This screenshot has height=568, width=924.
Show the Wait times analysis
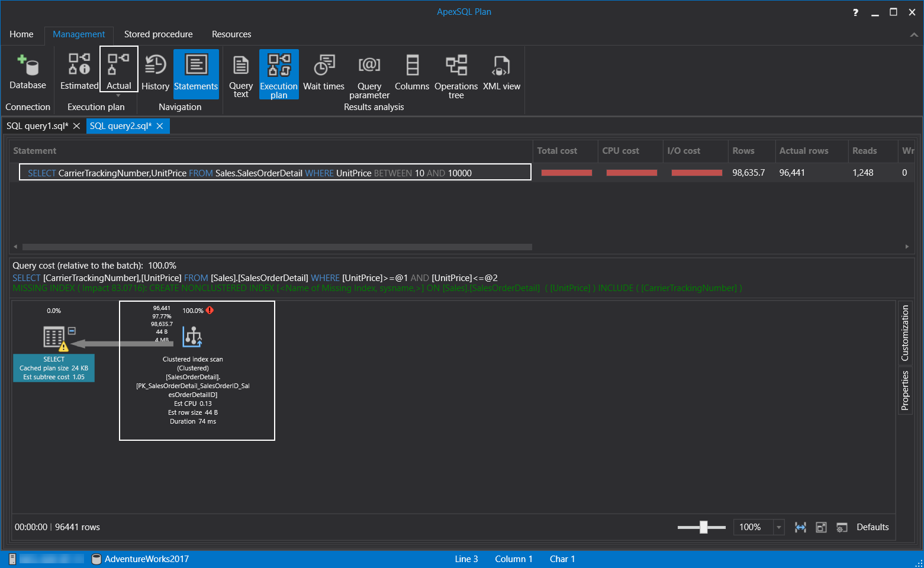click(x=323, y=72)
